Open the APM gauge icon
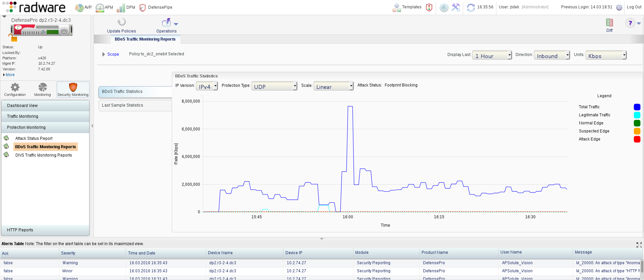The image size is (644, 280). pyautogui.click(x=100, y=8)
